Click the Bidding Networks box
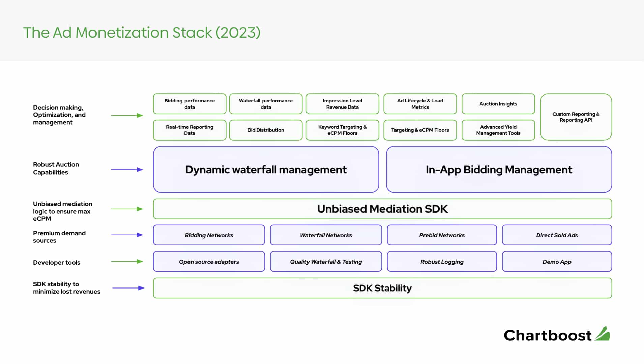The image size is (644, 364). (x=209, y=235)
